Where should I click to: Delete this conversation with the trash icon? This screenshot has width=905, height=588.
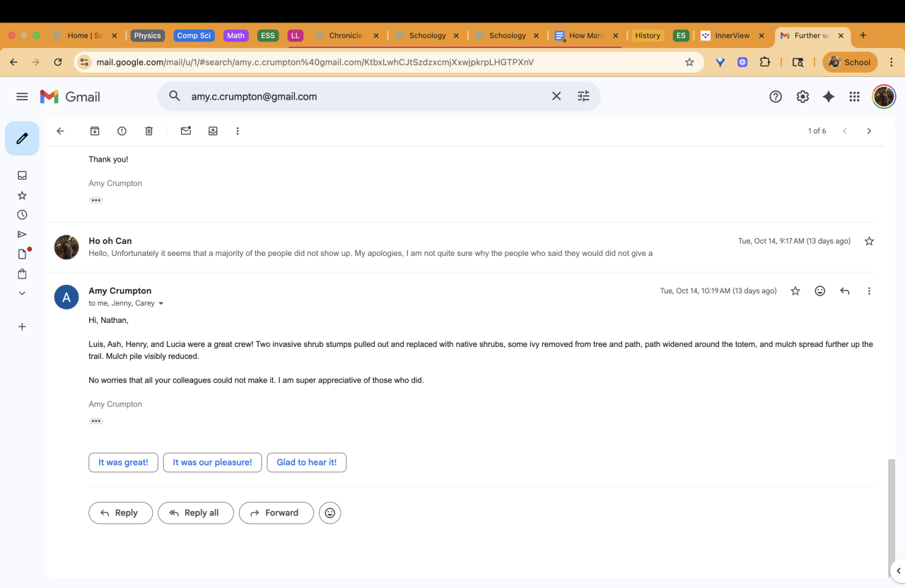pos(148,131)
